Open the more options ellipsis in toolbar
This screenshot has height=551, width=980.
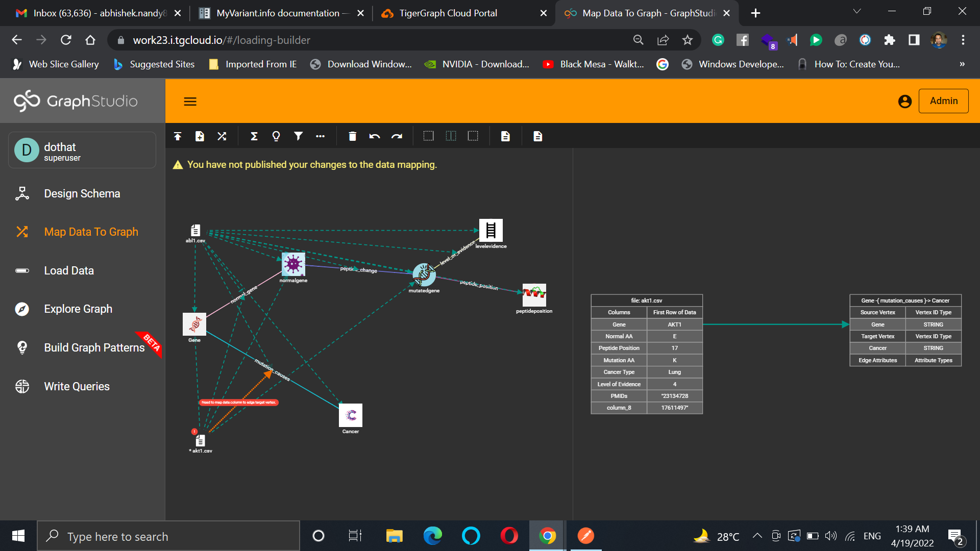pyautogui.click(x=320, y=136)
